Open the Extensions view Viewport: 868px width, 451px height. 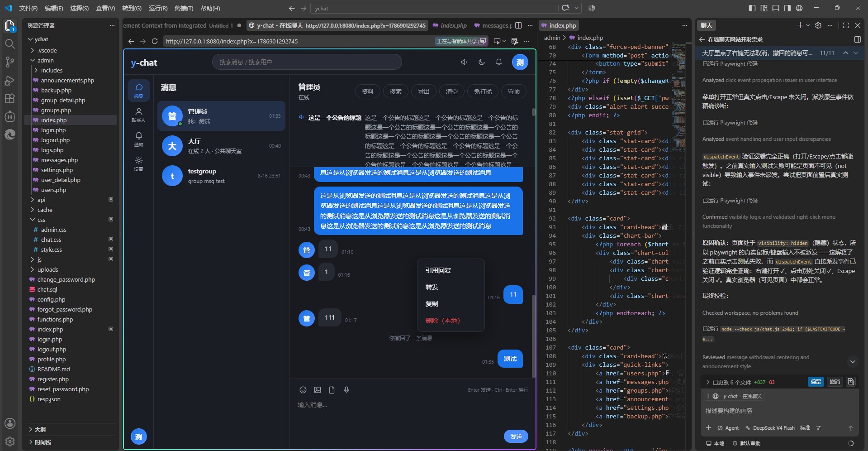10,99
